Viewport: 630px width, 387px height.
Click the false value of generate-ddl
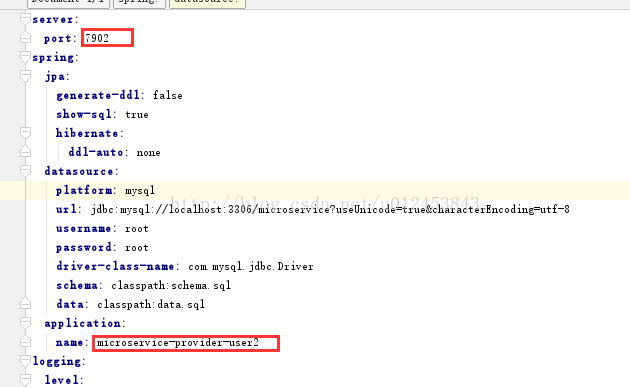pyautogui.click(x=168, y=95)
